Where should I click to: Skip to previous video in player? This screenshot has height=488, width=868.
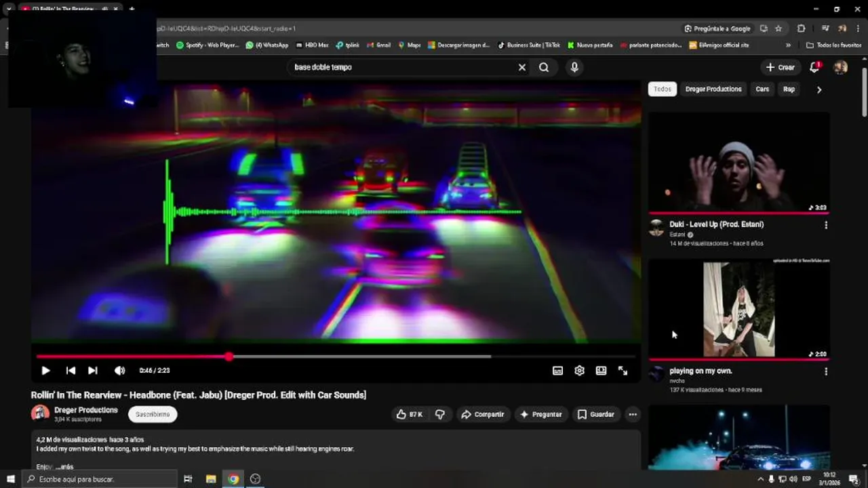click(71, 371)
